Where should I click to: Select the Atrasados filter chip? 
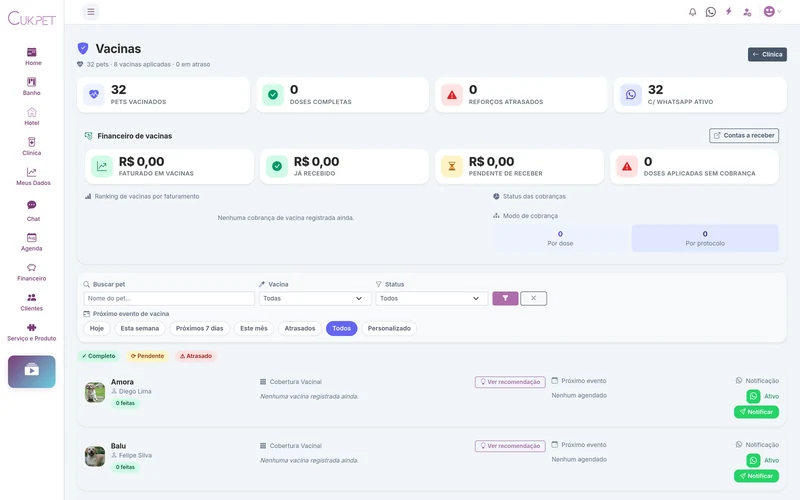click(x=300, y=328)
